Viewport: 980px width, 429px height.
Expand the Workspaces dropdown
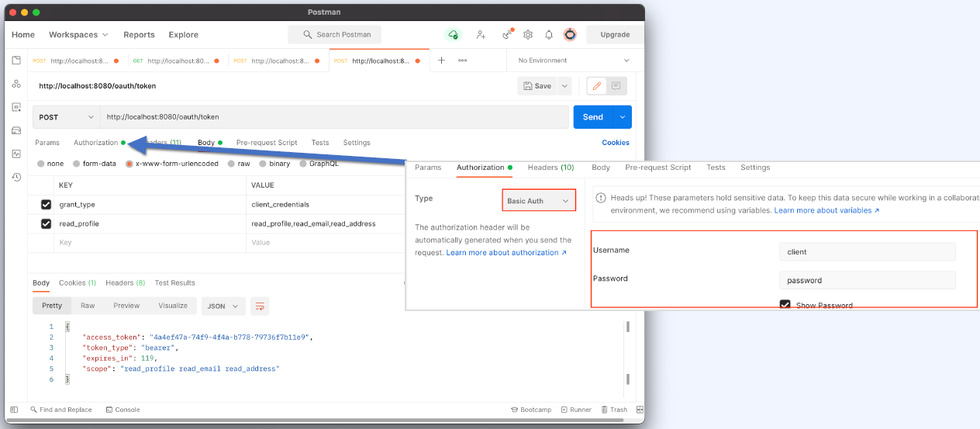tap(78, 35)
